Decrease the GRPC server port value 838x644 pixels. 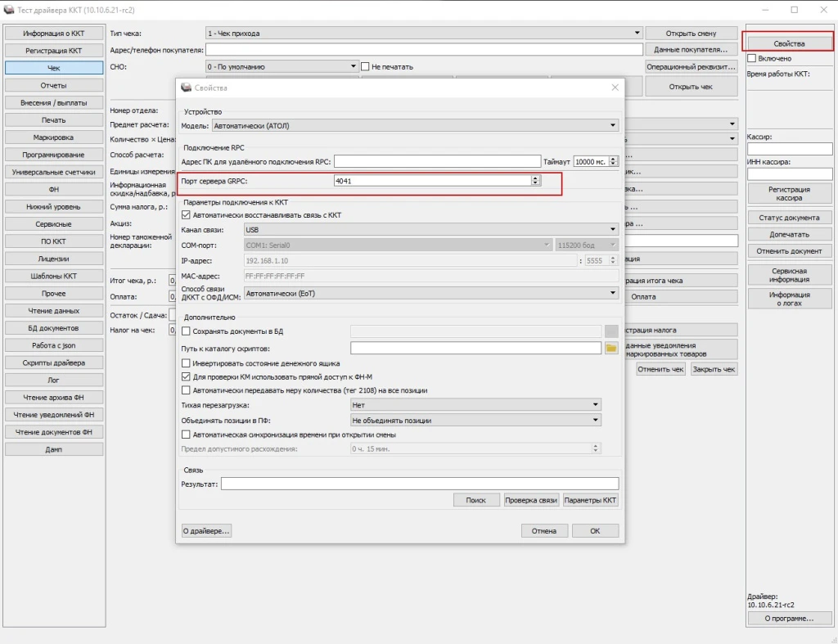point(535,184)
